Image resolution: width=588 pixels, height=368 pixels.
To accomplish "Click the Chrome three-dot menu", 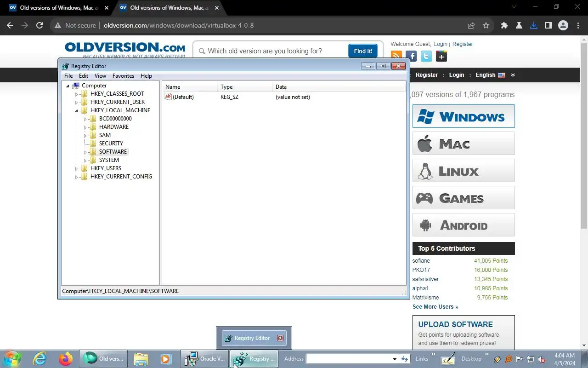I will tap(577, 25).
